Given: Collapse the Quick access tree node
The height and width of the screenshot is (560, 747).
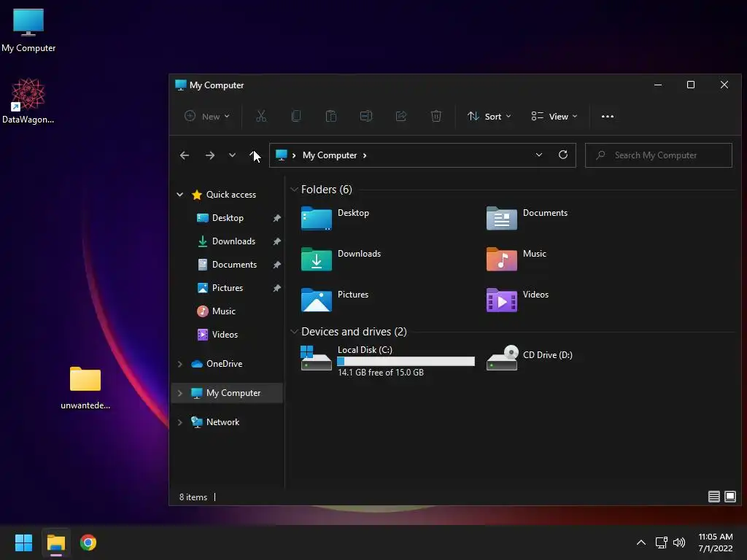Looking at the screenshot, I should point(179,194).
